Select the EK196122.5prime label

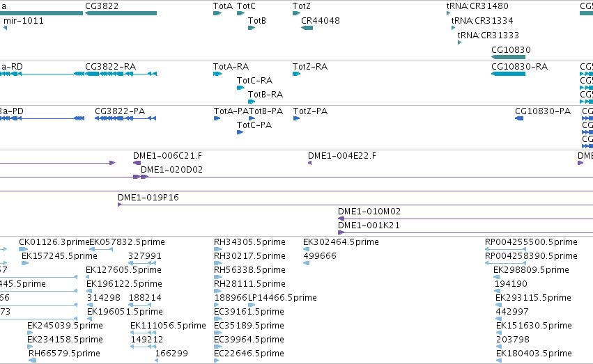click(x=125, y=284)
